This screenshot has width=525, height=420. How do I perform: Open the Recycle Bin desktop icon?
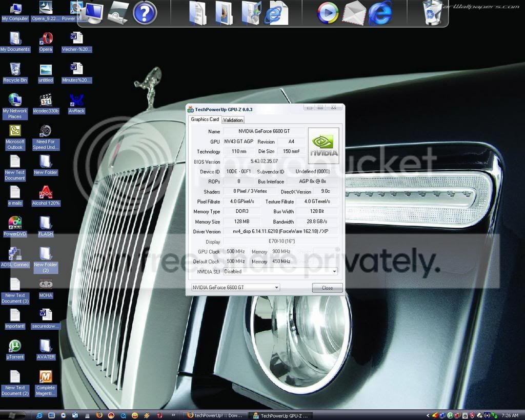15,73
